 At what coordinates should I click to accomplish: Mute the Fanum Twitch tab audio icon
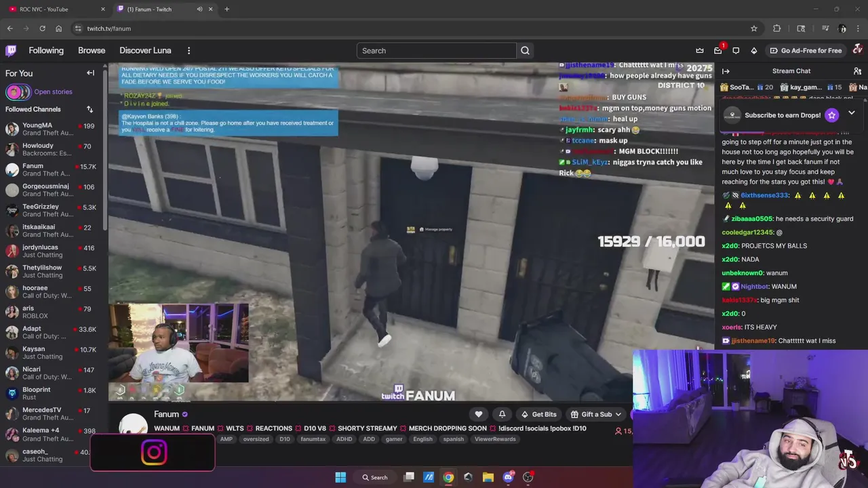coord(199,9)
